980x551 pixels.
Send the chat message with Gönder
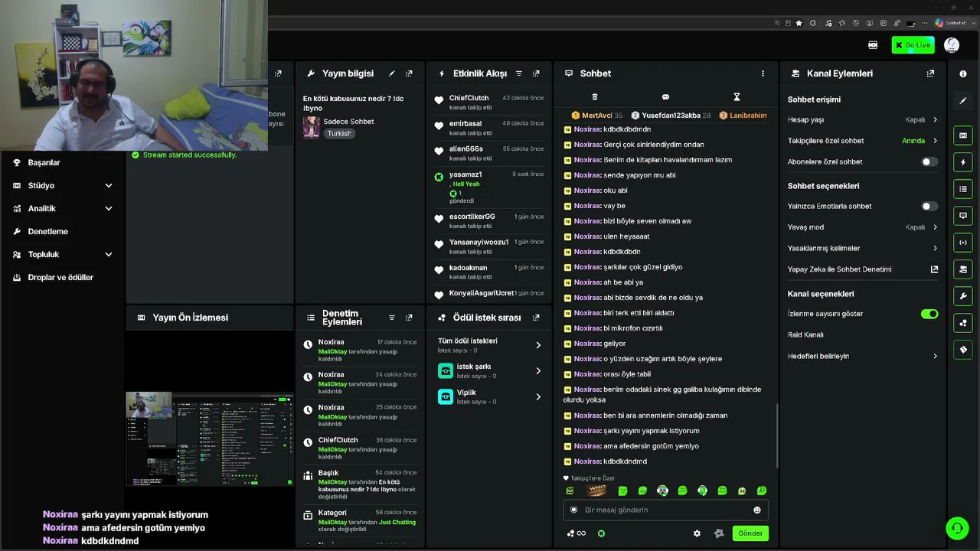point(750,533)
